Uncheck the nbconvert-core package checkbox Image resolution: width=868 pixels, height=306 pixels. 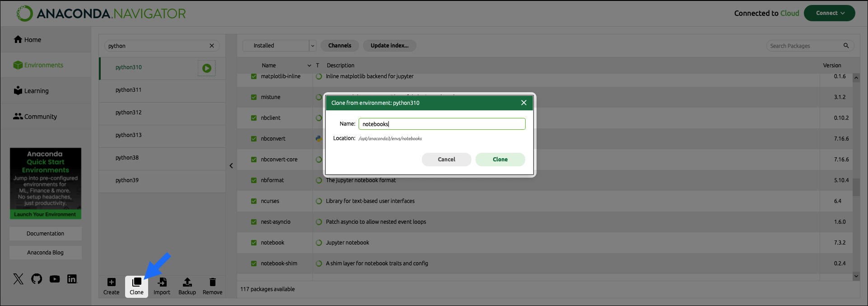coord(254,160)
